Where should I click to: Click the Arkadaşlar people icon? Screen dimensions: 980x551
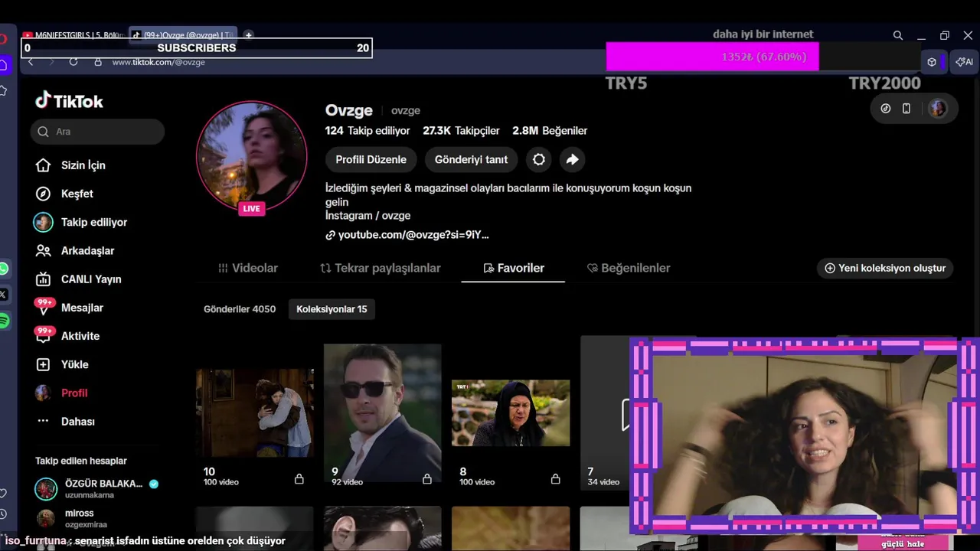click(x=44, y=251)
